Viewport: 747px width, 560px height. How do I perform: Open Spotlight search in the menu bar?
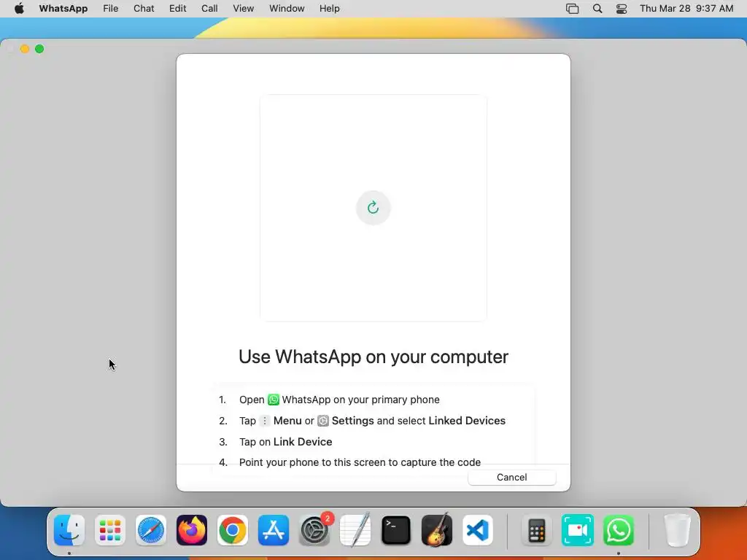coord(597,9)
